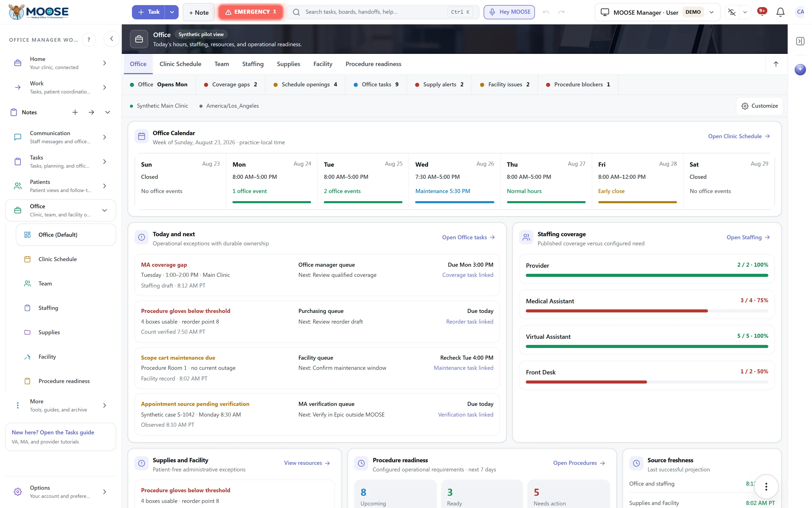Click the undo arrow icon

coord(546,12)
